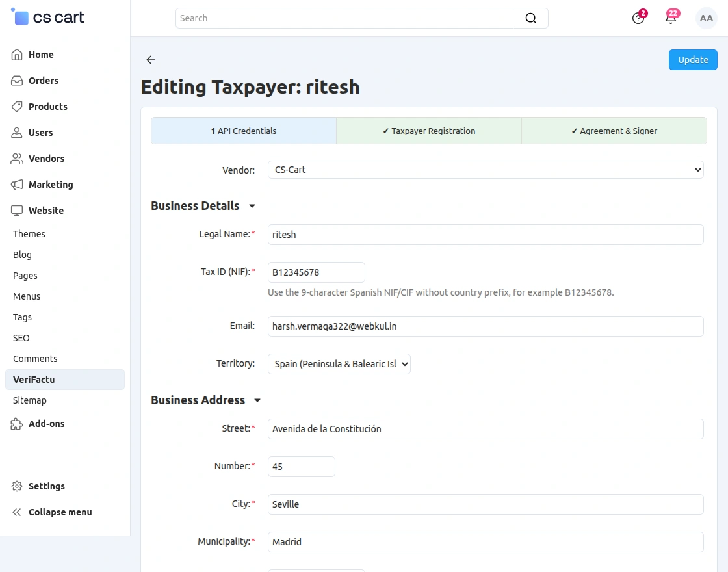728x572 pixels.
Task: Click the NIF/CIF hint text
Action: click(x=441, y=292)
